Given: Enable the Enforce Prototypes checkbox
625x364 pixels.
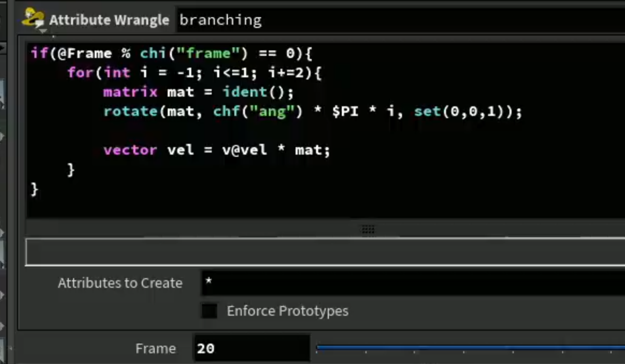Looking at the screenshot, I should 209,311.
